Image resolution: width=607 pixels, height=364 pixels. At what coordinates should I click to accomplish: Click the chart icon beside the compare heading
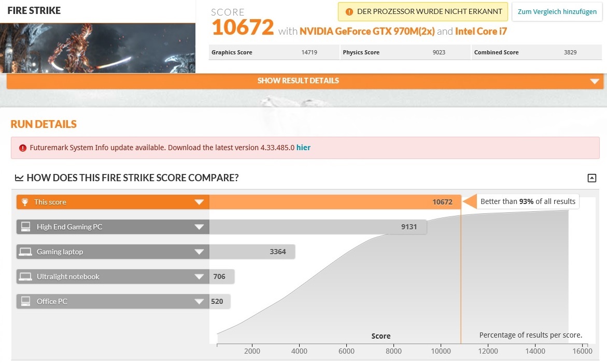(x=19, y=178)
